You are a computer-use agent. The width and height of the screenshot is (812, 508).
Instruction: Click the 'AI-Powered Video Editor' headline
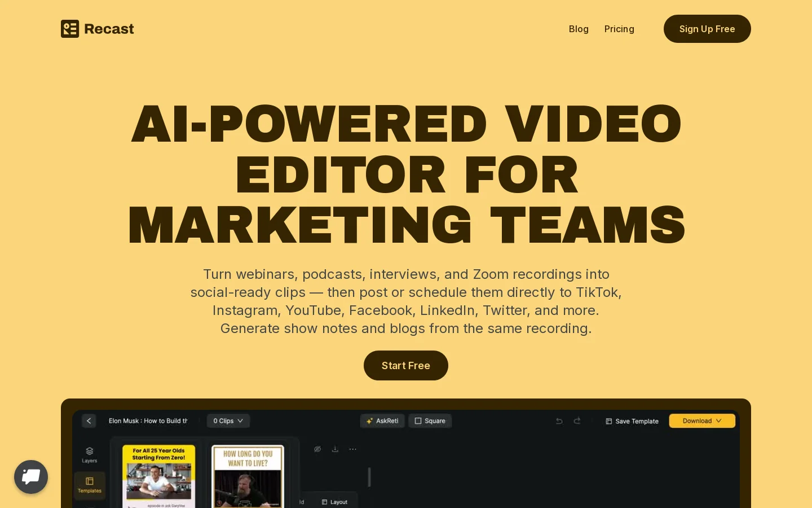406,174
